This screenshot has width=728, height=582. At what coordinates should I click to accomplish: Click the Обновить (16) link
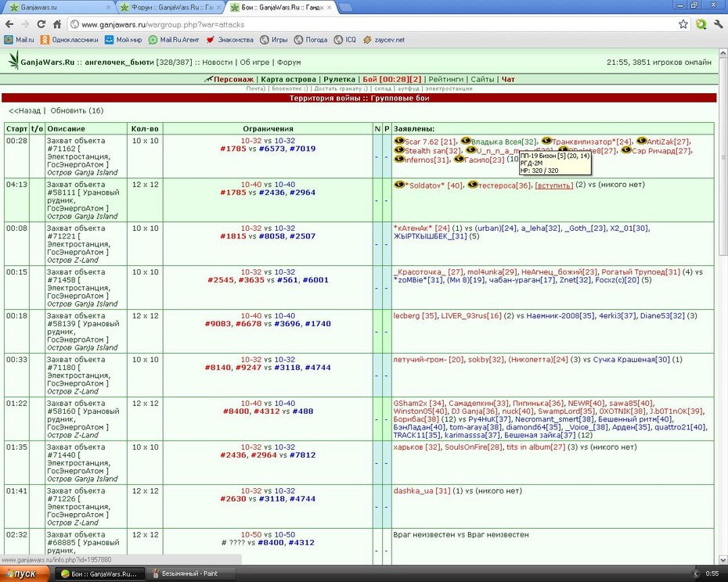pyautogui.click(x=77, y=111)
